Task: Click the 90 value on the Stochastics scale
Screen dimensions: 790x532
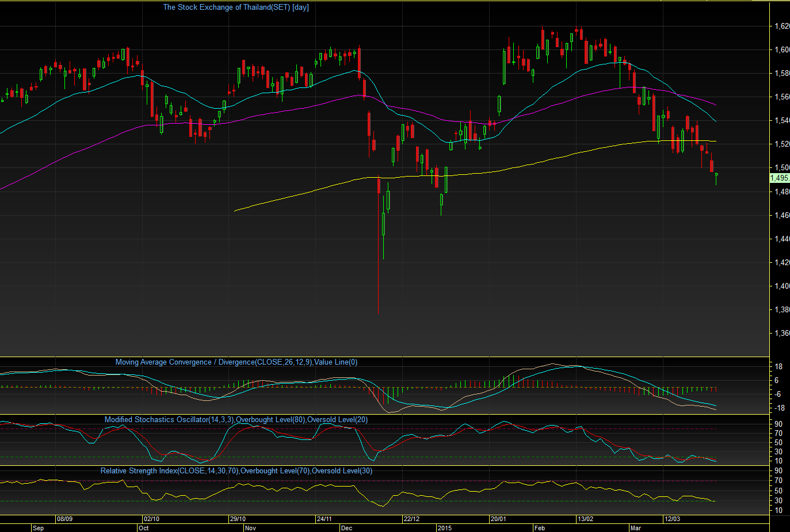Action: [x=778, y=424]
